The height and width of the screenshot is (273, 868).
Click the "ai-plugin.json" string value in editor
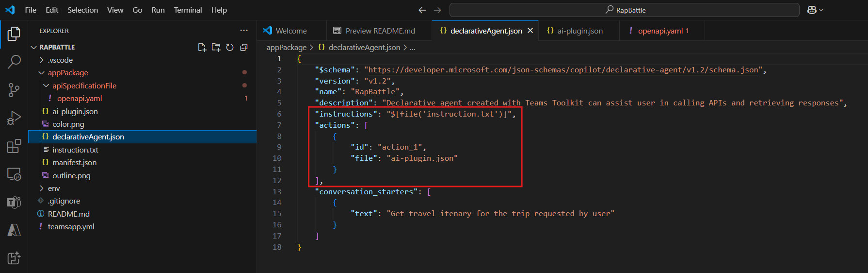[422, 158]
